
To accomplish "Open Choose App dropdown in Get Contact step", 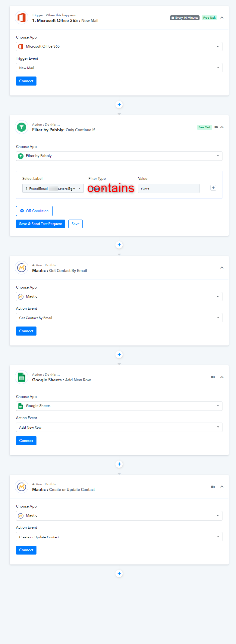I will click(x=119, y=296).
